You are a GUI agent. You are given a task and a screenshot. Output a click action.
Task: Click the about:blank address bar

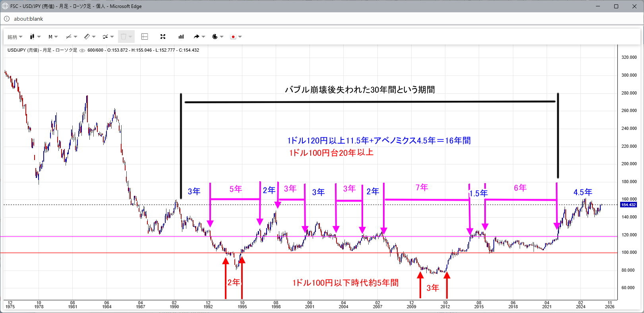(29, 19)
